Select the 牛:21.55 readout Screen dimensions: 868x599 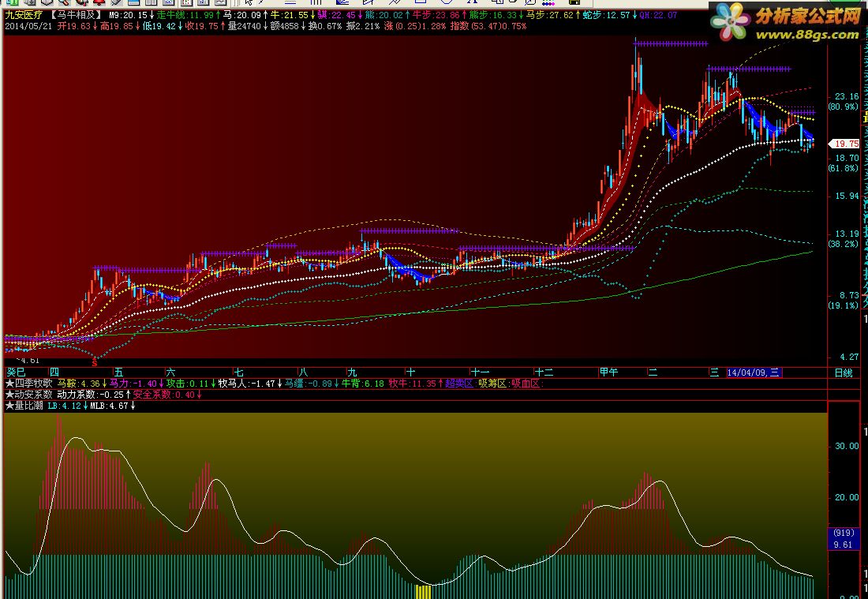[x=288, y=16]
